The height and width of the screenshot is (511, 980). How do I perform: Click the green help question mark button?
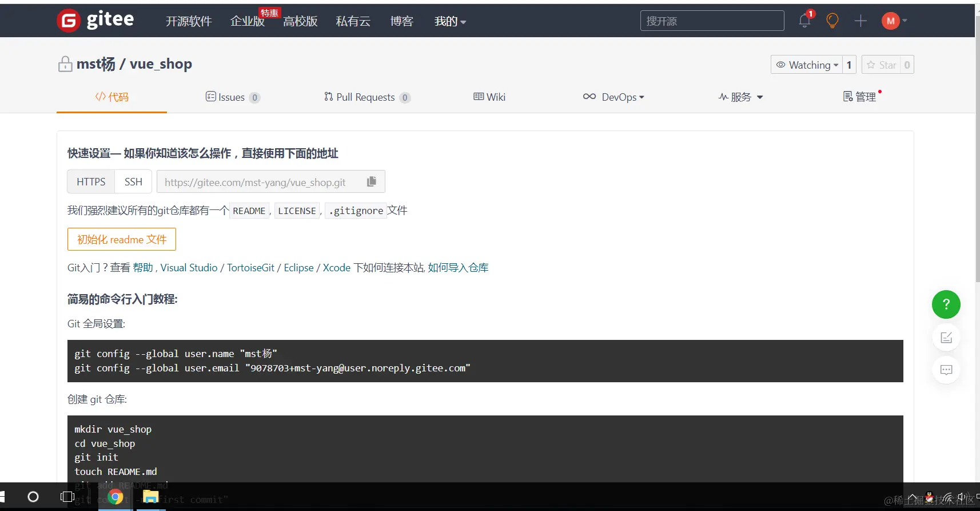(946, 304)
